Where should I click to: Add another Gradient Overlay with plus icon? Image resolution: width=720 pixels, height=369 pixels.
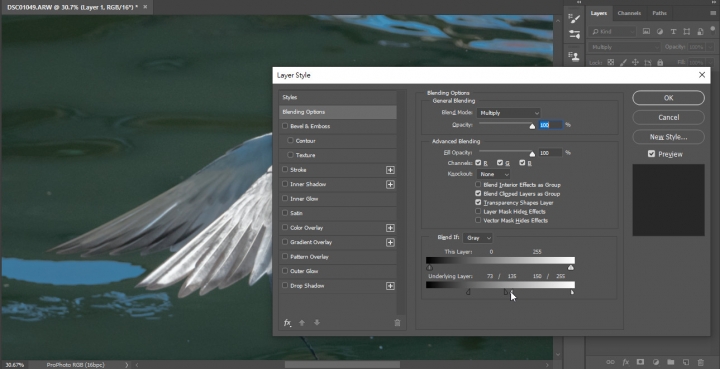390,242
